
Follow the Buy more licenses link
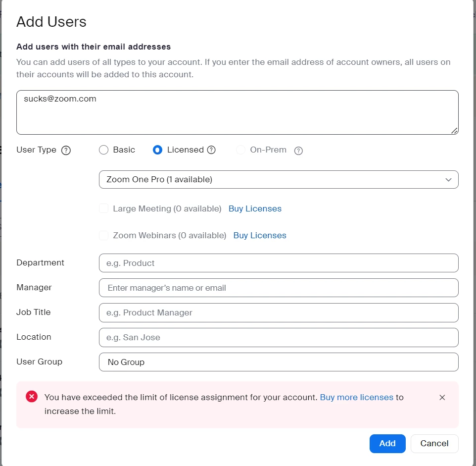pyautogui.click(x=356, y=397)
